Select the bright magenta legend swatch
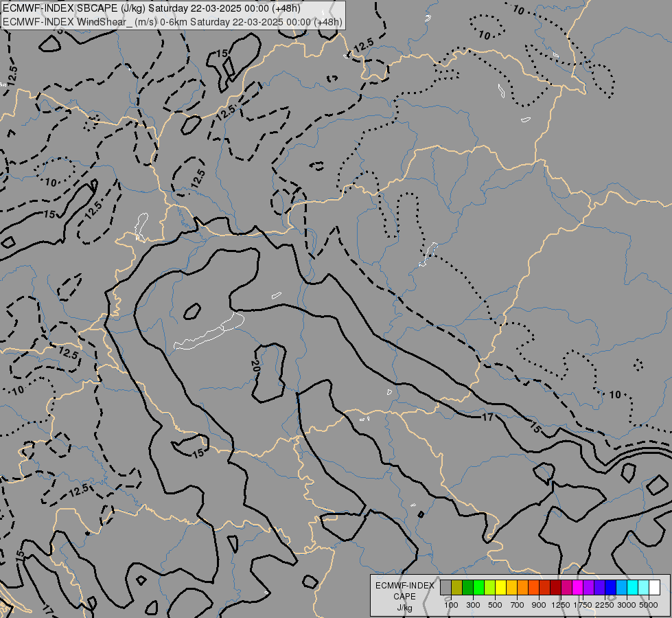This screenshot has height=618, width=672. click(578, 587)
